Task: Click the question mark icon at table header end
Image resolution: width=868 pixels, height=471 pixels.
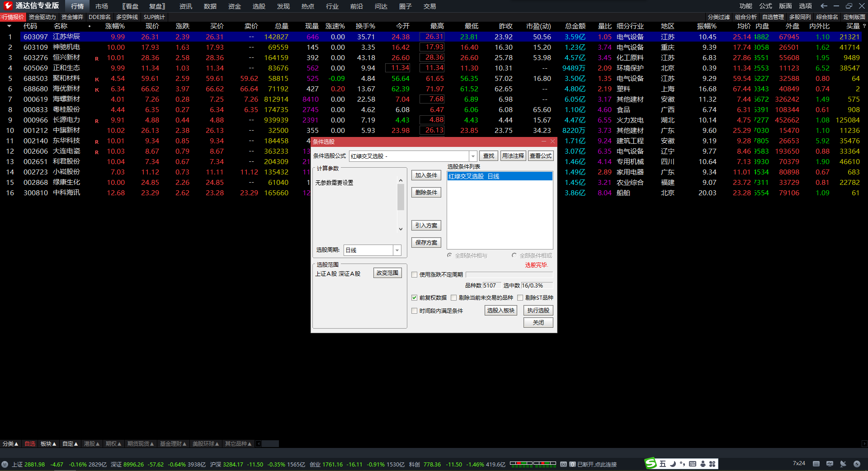Action: point(864,26)
